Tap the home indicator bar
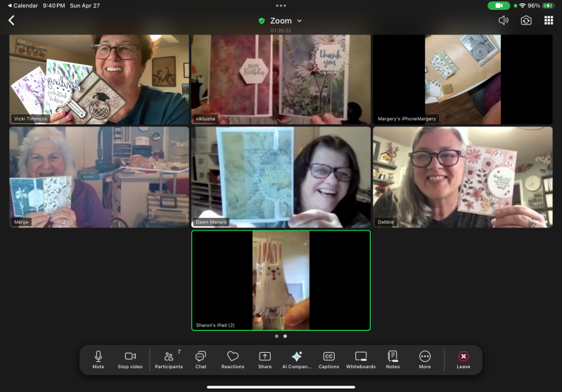 281,387
